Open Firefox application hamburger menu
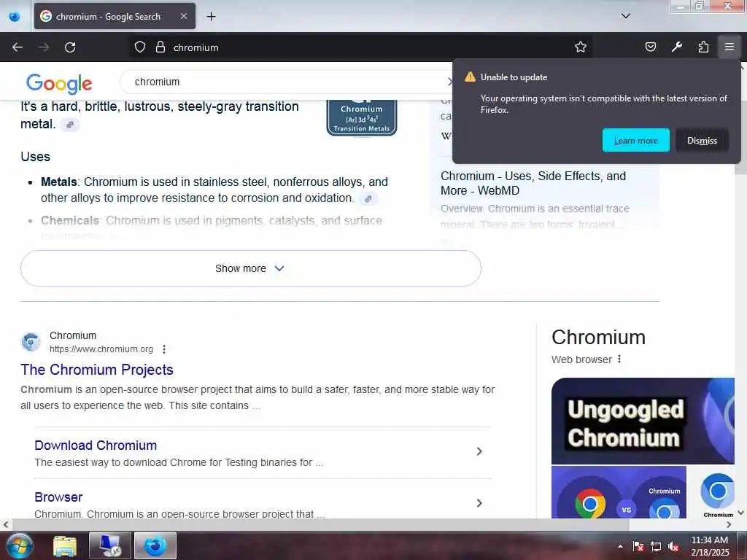Viewport: 747px width, 560px height. (x=729, y=47)
